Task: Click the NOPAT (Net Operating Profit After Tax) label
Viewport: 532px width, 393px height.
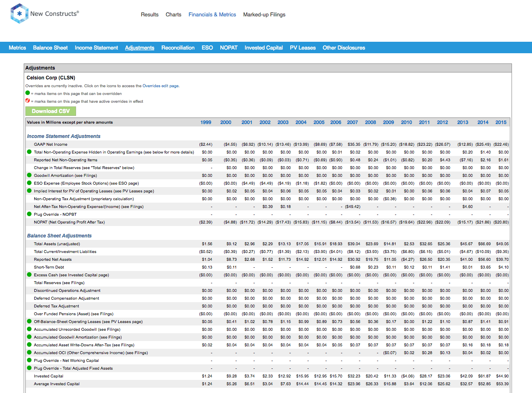Action: (70, 222)
